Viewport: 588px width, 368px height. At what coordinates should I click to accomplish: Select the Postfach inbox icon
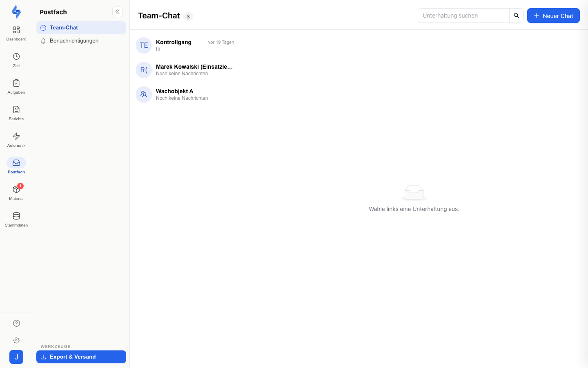point(16,163)
